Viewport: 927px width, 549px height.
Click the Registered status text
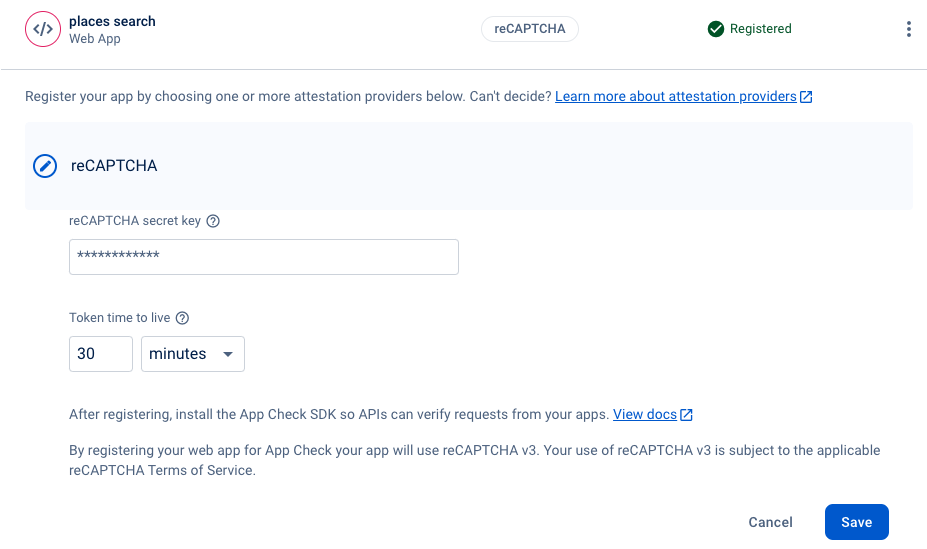coord(760,29)
